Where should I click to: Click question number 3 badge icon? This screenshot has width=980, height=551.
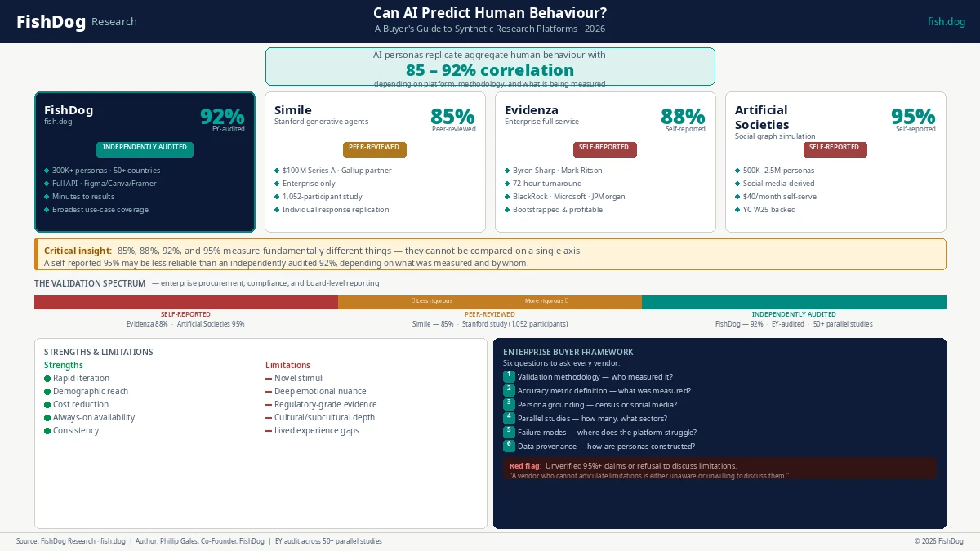pos(509,404)
